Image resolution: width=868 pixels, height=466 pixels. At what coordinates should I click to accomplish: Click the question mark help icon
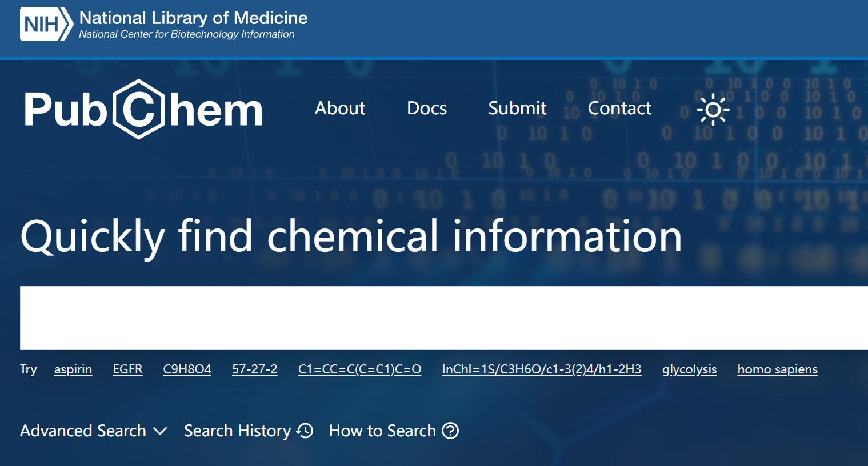click(450, 431)
